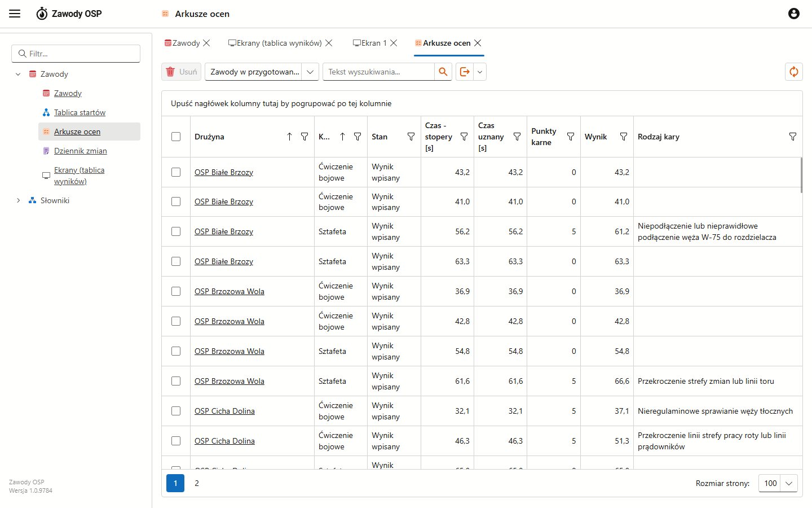Open the Zawody w przygotowaniu dropdown
812x508 pixels.
click(x=262, y=72)
